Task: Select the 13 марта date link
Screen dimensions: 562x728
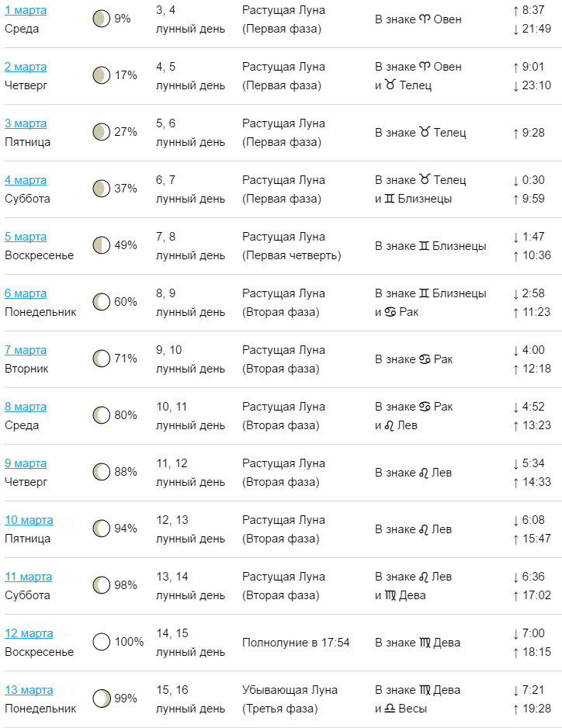Action: click(x=29, y=690)
